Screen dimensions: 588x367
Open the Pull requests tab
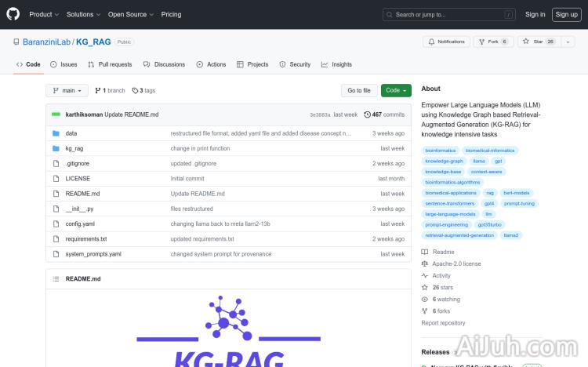click(x=110, y=64)
